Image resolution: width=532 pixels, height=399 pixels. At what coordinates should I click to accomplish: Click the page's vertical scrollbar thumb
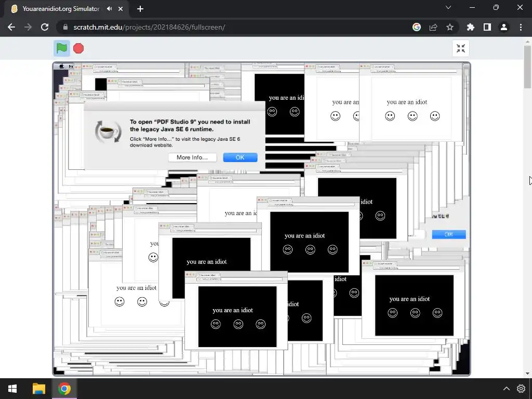pyautogui.click(x=528, y=67)
